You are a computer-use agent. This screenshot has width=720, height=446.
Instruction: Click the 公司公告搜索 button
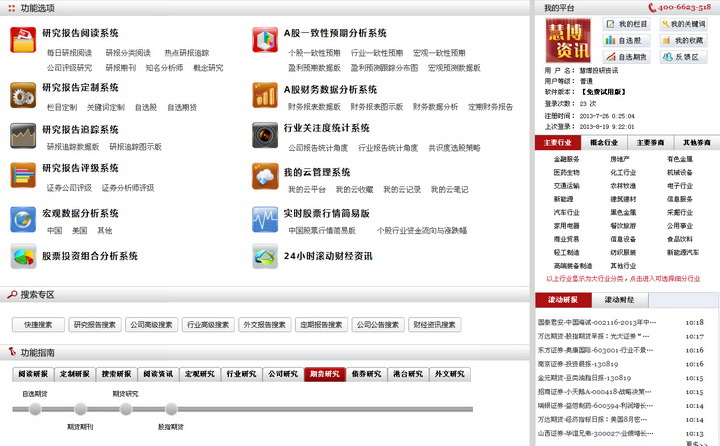[x=378, y=325]
